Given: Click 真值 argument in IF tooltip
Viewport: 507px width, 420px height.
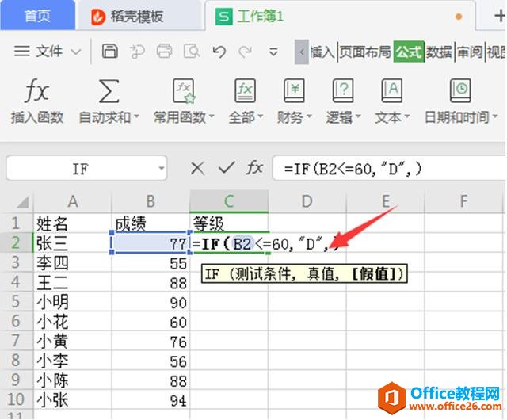Looking at the screenshot, I should point(322,274).
